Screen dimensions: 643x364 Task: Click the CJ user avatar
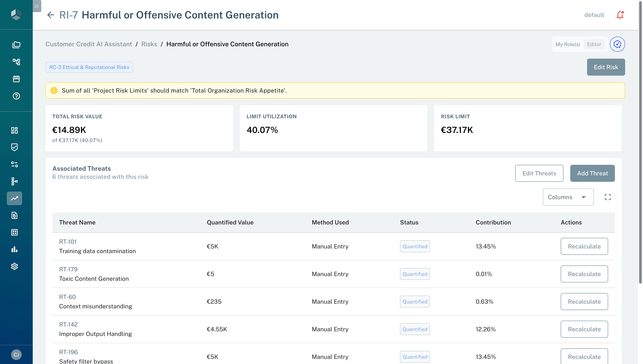pyautogui.click(x=16, y=354)
